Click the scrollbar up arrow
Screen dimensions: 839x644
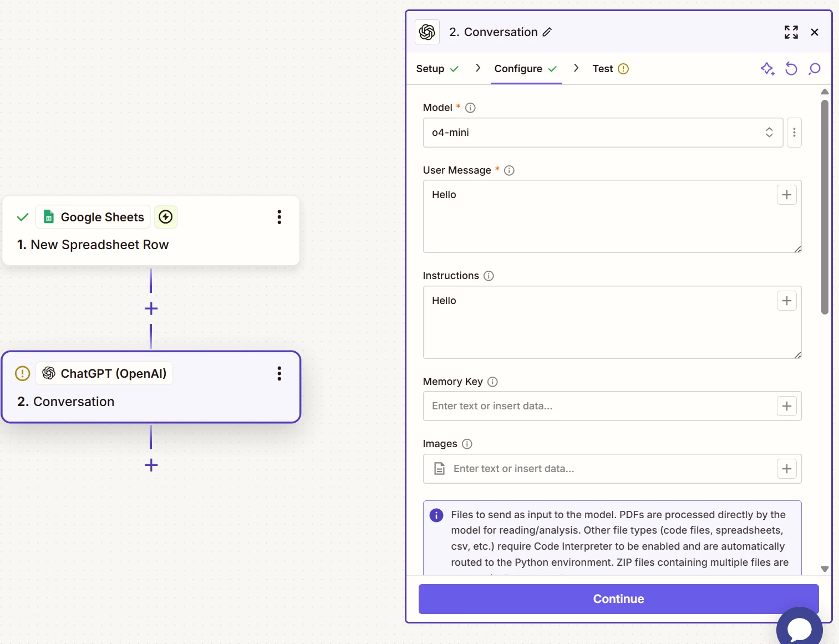pos(825,92)
